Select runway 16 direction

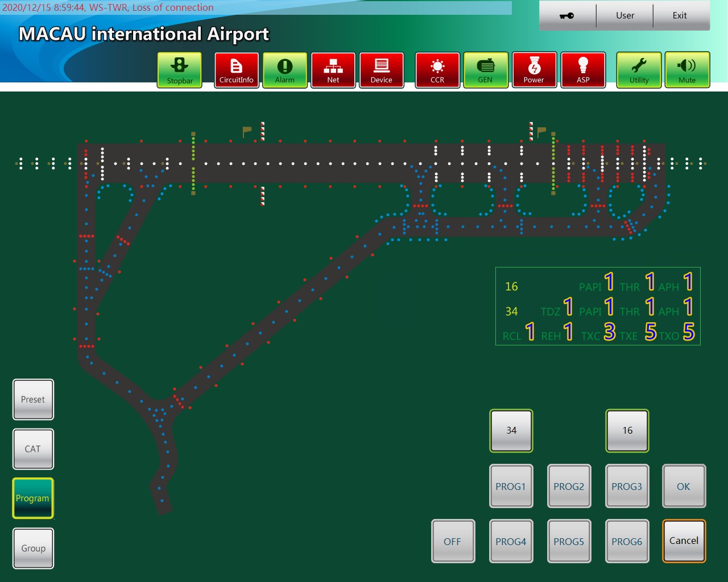(x=627, y=431)
